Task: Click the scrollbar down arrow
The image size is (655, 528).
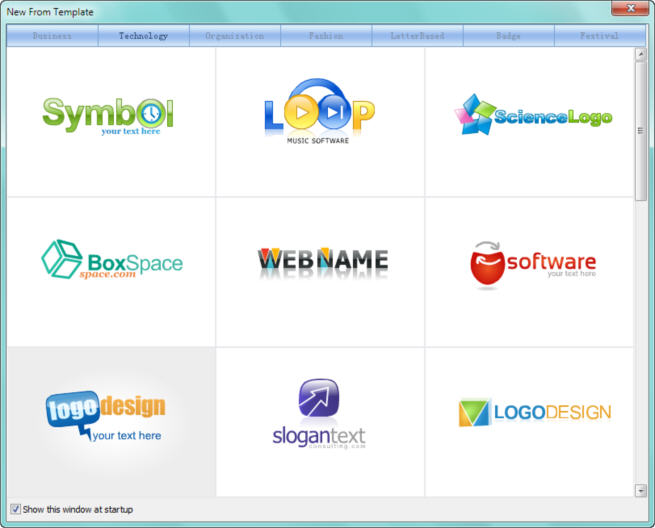Action: (x=640, y=490)
